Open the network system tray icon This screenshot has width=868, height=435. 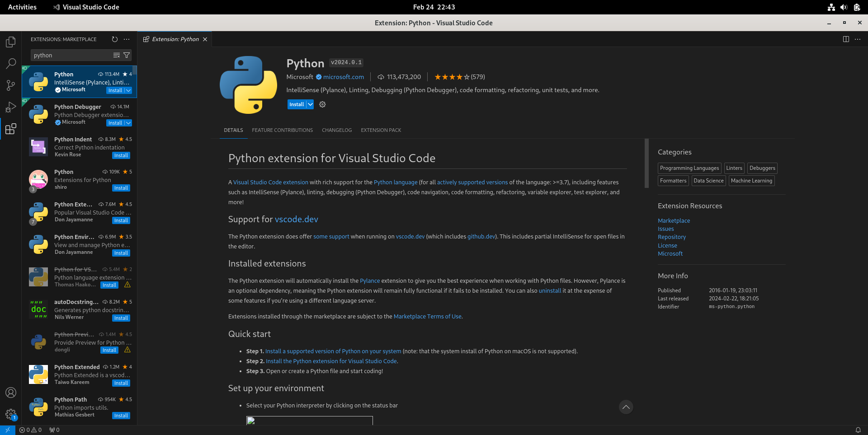(831, 7)
